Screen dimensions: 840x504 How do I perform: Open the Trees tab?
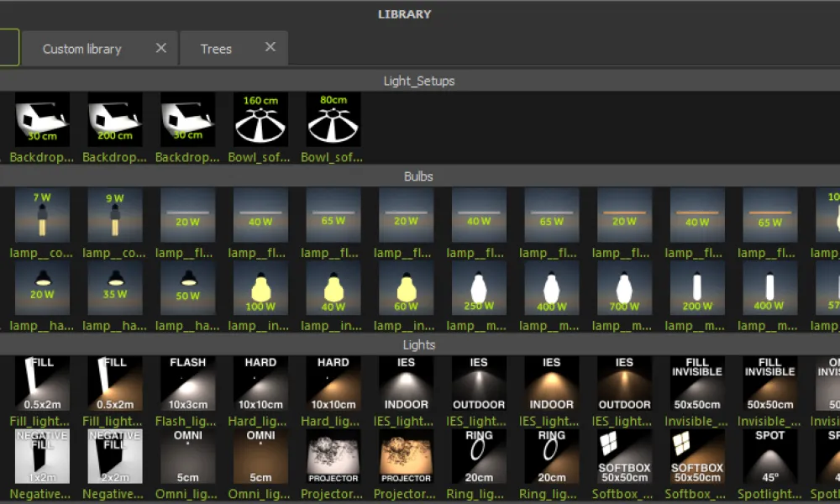coord(216,49)
